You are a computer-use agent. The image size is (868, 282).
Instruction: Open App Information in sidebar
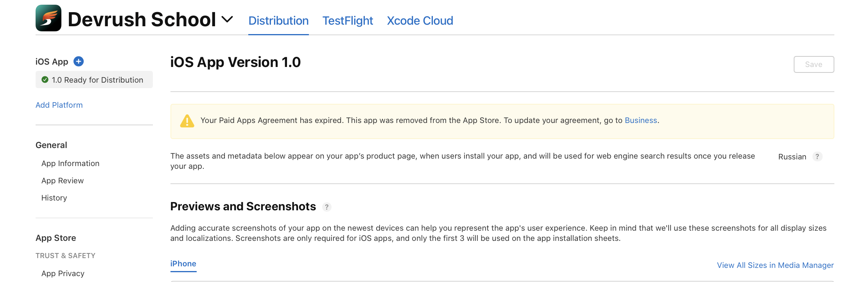[70, 163]
